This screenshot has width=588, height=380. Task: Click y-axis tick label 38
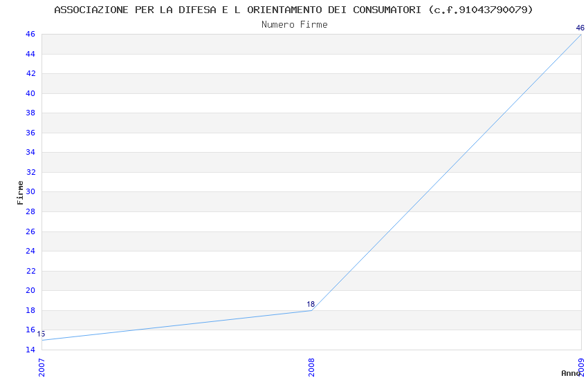30,113
